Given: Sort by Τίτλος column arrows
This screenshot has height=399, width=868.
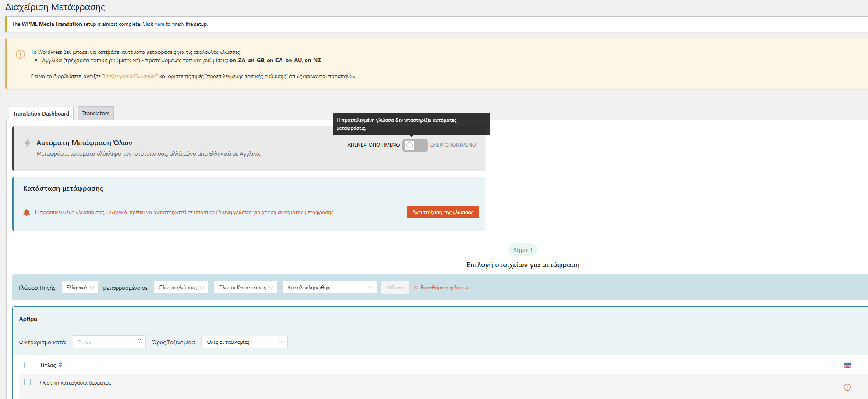Looking at the screenshot, I should (x=60, y=365).
